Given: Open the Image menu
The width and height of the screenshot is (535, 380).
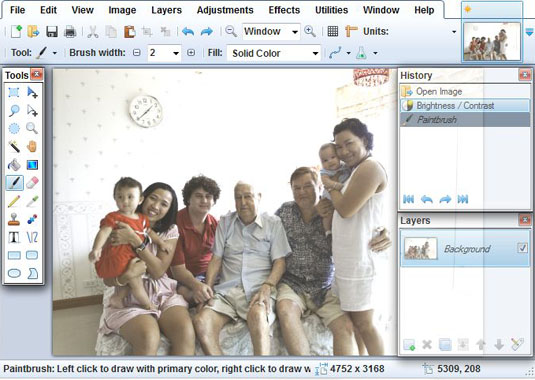Looking at the screenshot, I should click(122, 10).
